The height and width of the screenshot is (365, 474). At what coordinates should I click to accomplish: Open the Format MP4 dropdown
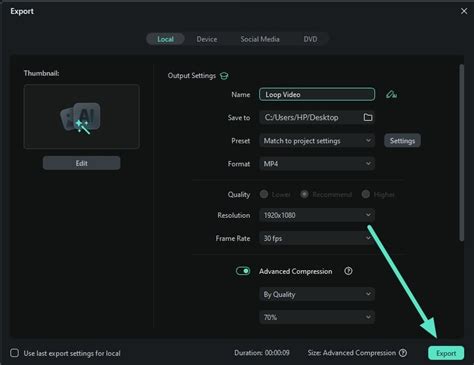pyautogui.click(x=317, y=164)
